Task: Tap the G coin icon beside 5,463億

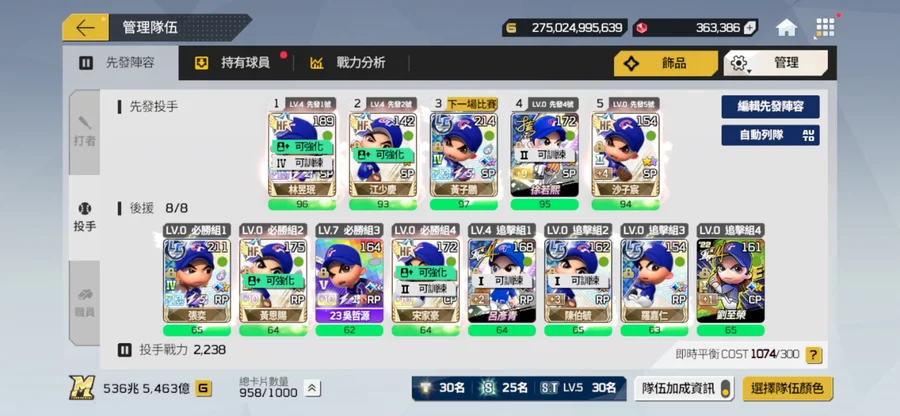Action: 203,388
